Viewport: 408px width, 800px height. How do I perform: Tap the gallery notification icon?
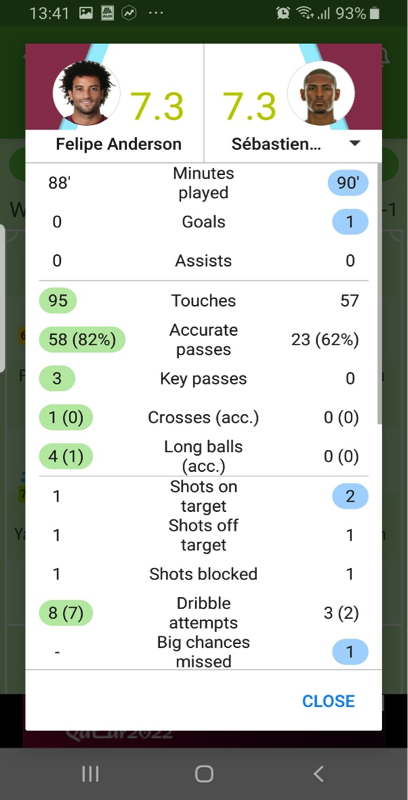coord(86,13)
